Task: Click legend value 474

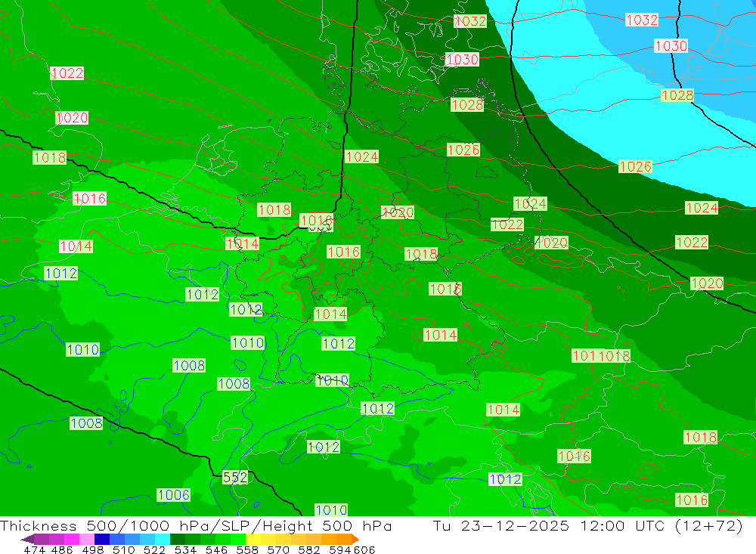Action: click(34, 549)
